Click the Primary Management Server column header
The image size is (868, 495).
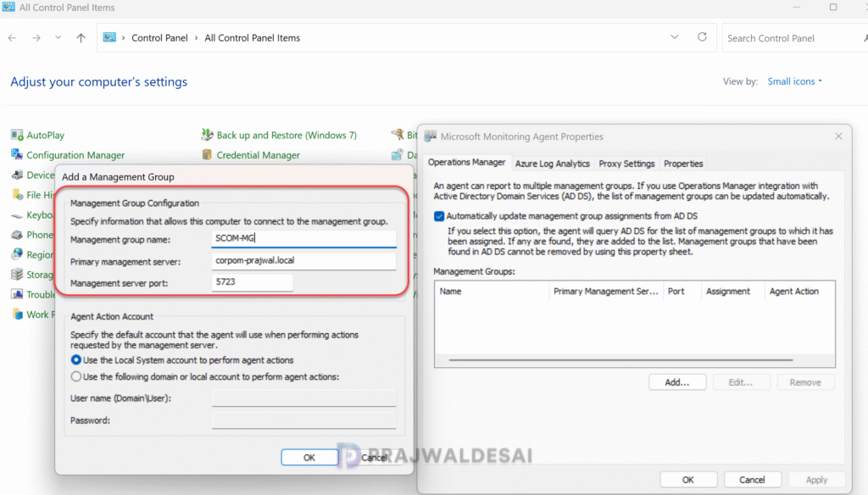[605, 292]
